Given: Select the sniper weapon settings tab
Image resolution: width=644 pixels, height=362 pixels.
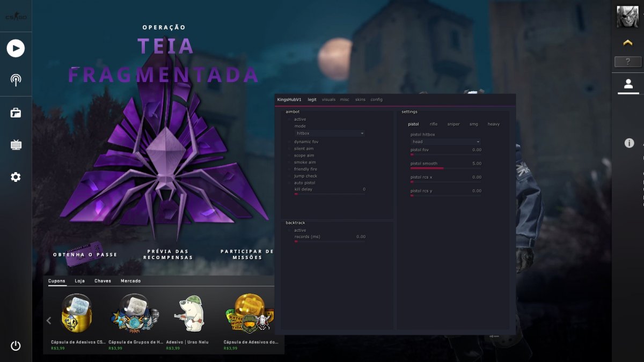Looking at the screenshot, I should pyautogui.click(x=453, y=124).
